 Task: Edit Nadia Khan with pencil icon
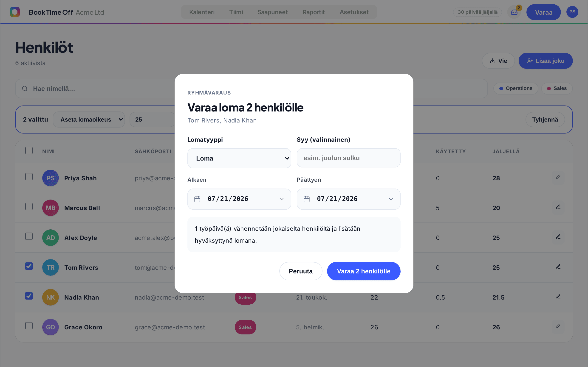558,297
